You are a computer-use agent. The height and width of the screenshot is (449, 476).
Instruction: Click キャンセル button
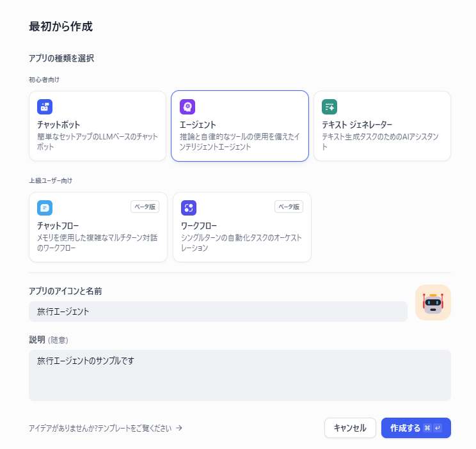click(350, 428)
